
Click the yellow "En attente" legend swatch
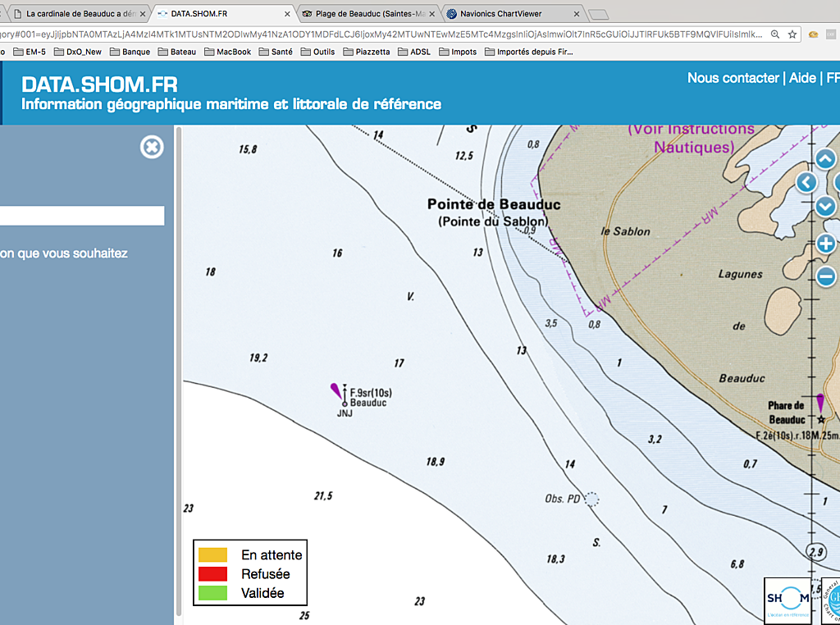pos(212,554)
